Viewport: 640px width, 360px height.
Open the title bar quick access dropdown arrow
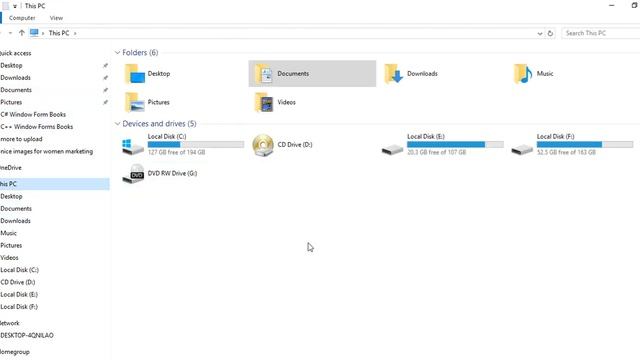(15, 6)
